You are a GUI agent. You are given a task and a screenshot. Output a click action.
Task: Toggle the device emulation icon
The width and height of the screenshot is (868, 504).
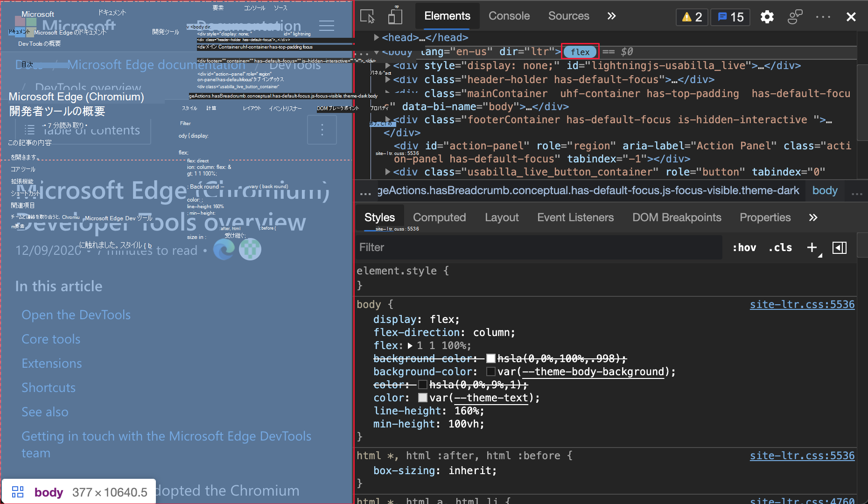395,16
